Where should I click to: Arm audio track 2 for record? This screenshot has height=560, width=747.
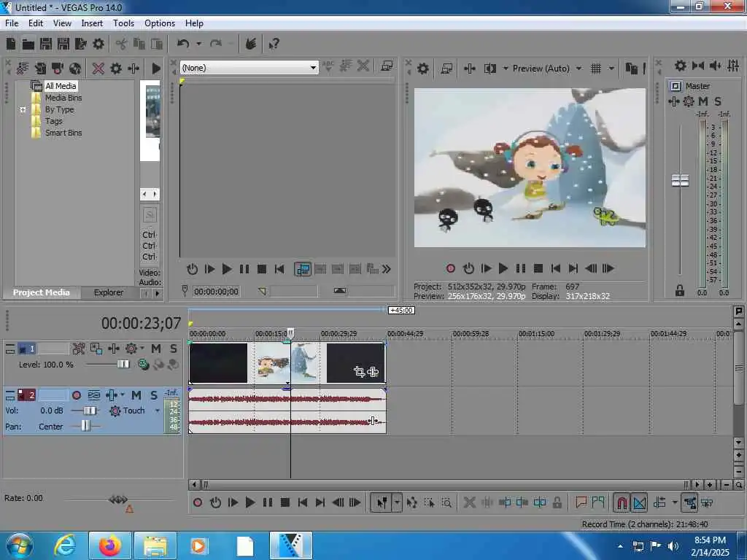pos(76,395)
